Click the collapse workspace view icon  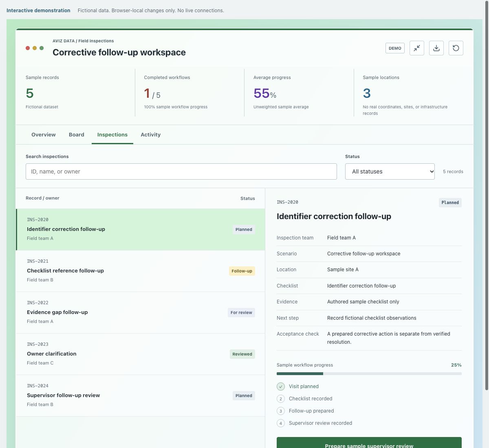point(417,48)
